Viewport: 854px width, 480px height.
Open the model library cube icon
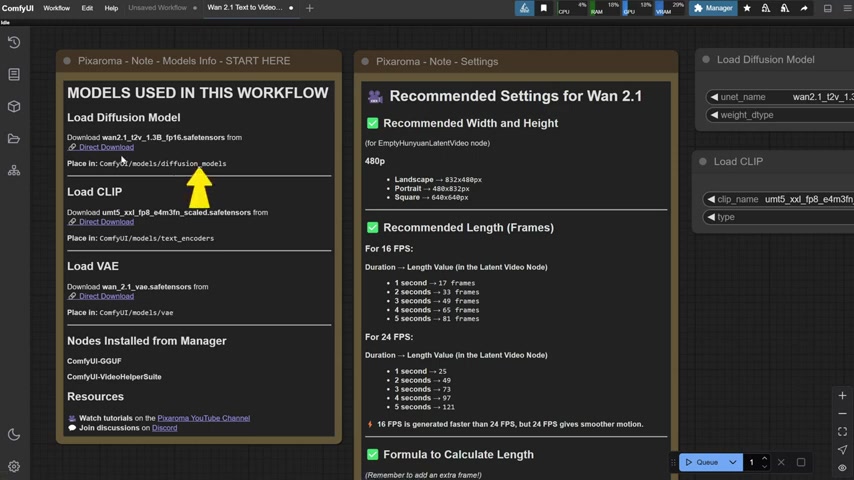14,106
